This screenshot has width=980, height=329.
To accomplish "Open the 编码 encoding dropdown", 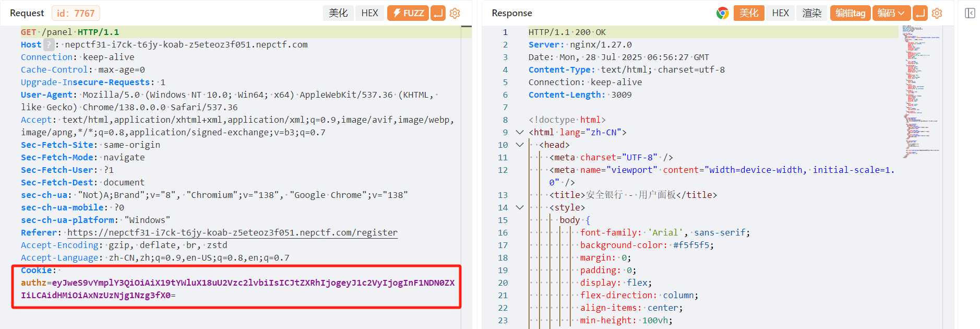I will click(891, 13).
